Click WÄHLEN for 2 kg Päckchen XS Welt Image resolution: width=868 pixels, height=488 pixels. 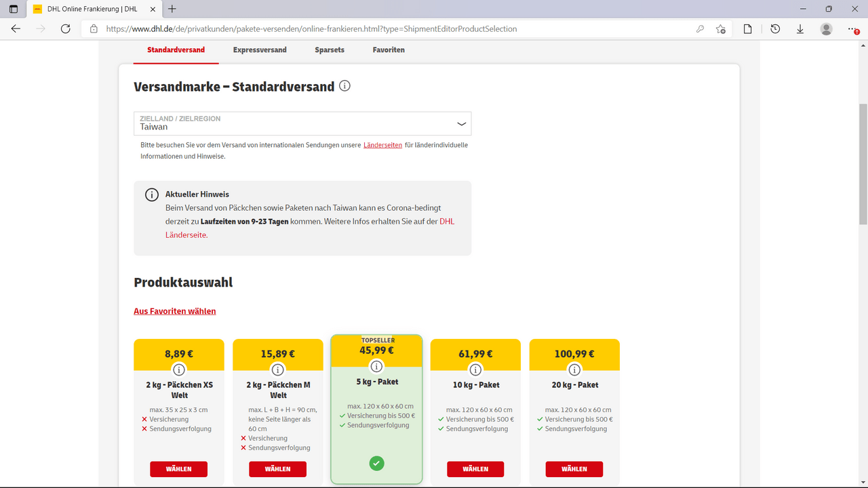point(179,469)
